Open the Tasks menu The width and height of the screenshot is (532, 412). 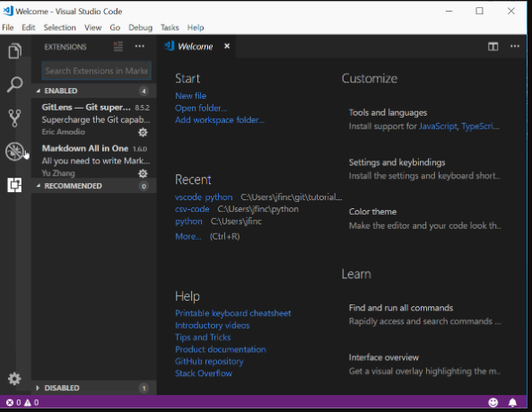click(x=170, y=28)
